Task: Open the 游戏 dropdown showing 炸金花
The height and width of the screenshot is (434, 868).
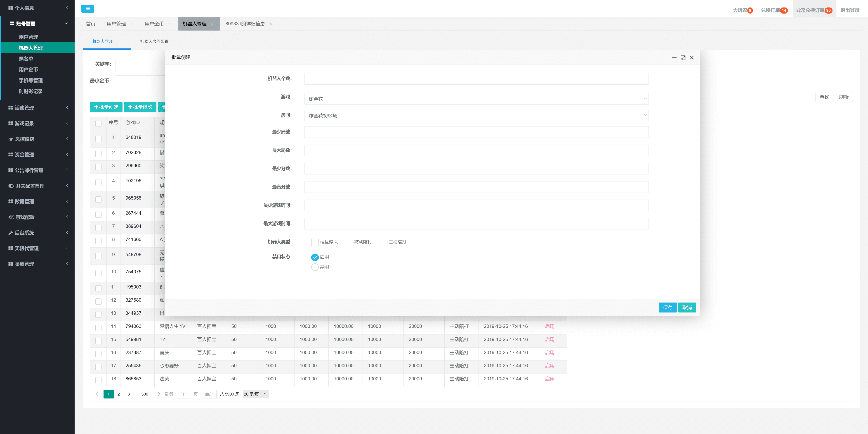Action: (x=476, y=99)
